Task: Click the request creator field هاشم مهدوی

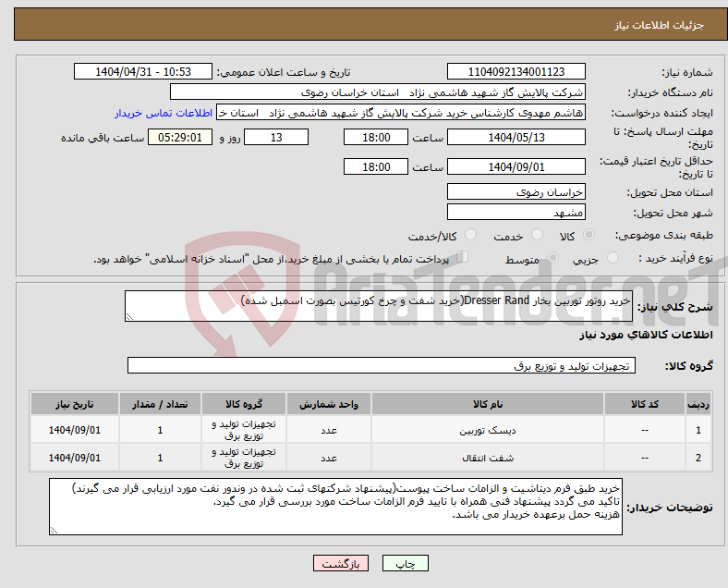Action: tap(401, 113)
